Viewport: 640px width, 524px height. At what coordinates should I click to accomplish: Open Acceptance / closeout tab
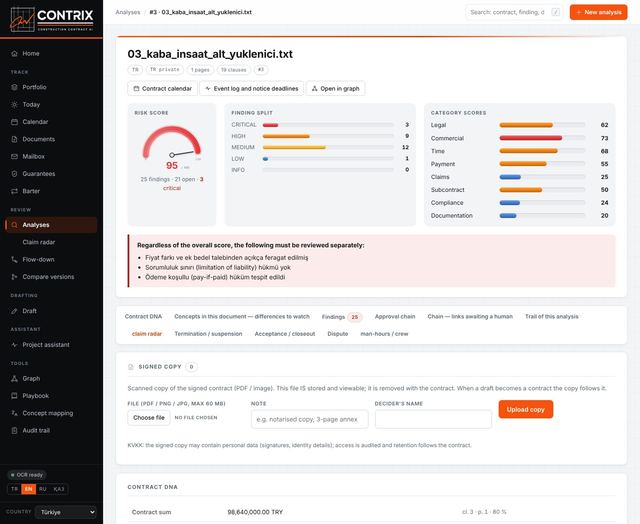click(285, 334)
